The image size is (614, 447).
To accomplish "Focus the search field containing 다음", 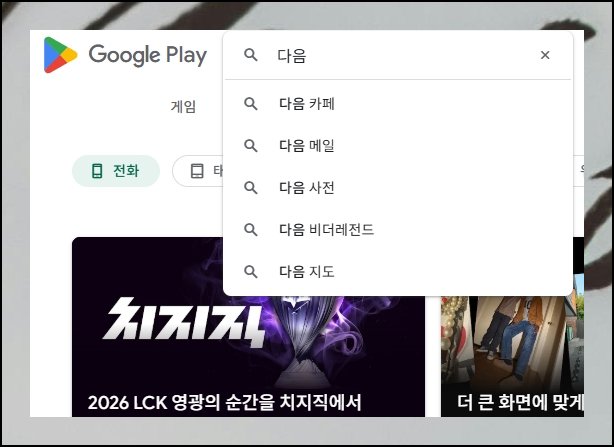I will click(x=399, y=55).
